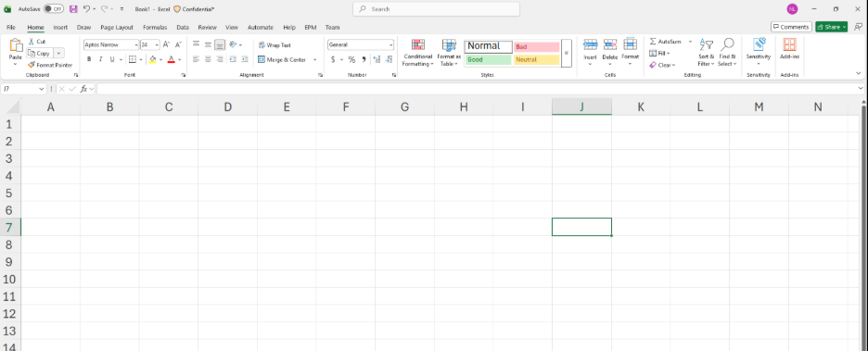The image size is (868, 351).
Task: Click the Decrease Decimal icon
Action: pos(389,59)
